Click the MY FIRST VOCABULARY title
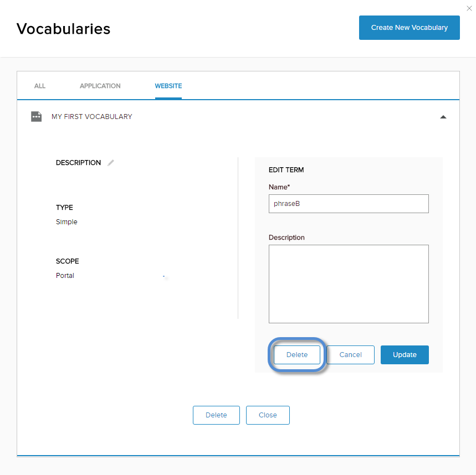Viewport: 476px width, 475px height. coord(91,116)
